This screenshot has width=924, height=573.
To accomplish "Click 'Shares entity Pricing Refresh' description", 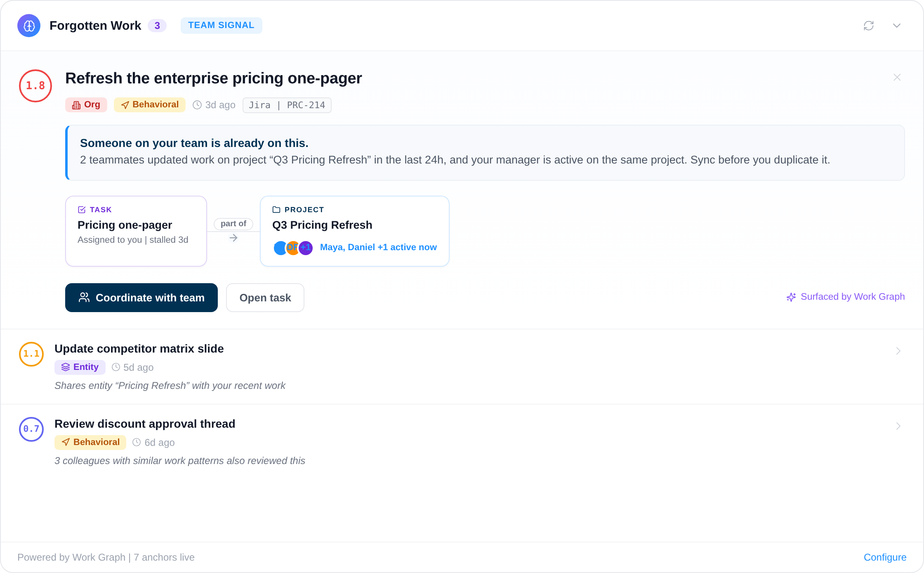I will 170,386.
